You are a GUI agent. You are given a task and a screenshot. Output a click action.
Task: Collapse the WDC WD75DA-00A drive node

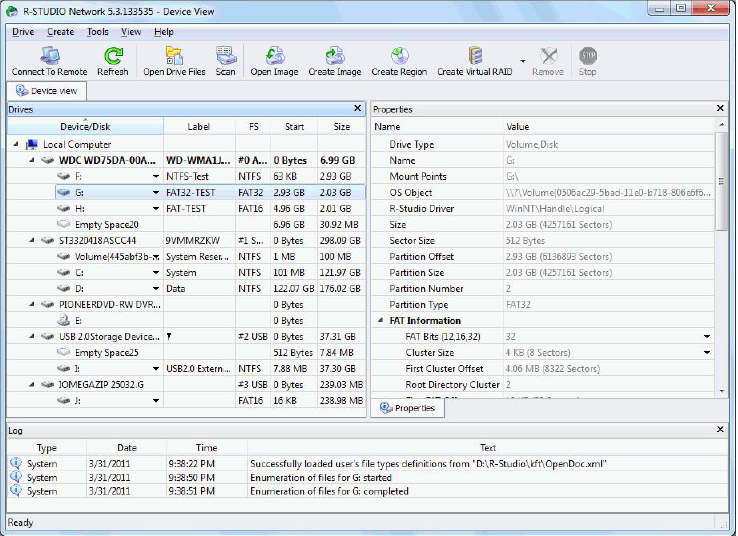coord(32,160)
